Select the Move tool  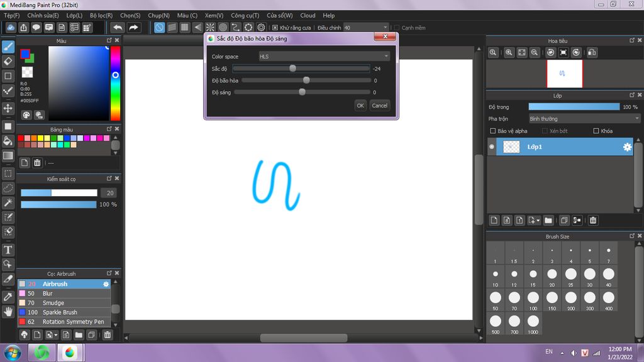click(x=8, y=108)
